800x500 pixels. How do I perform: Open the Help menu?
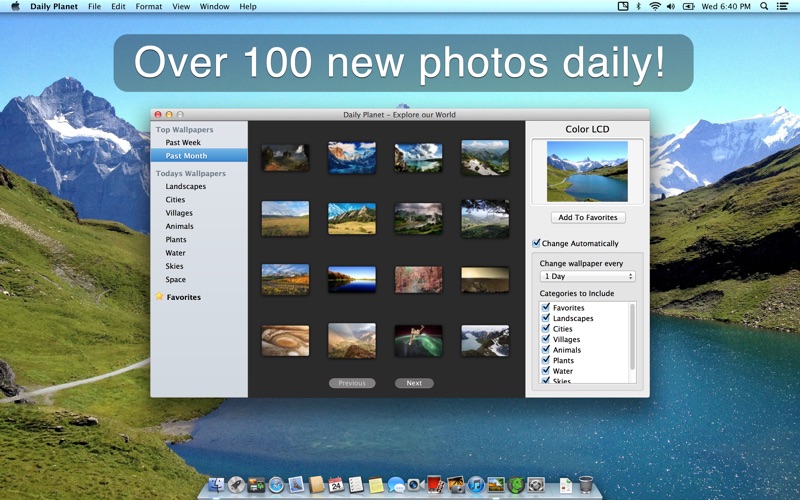click(248, 6)
